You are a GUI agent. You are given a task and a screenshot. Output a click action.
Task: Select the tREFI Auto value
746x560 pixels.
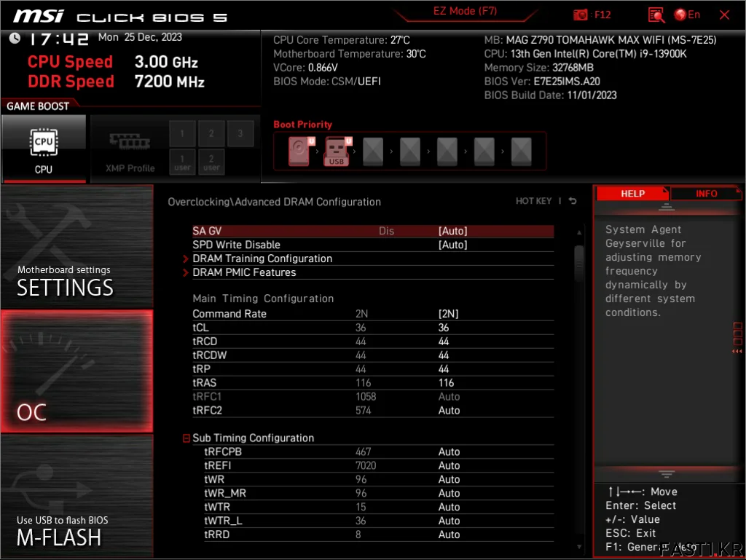click(x=449, y=465)
